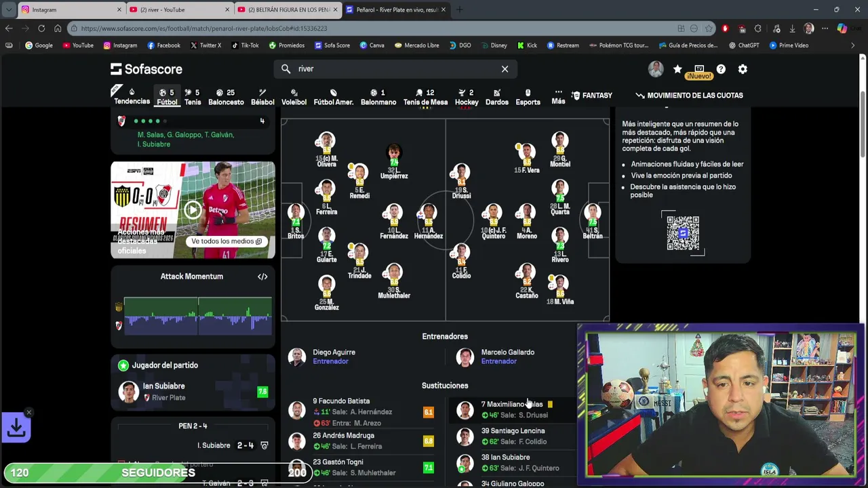Open a new browser tab
The width and height of the screenshot is (868, 488).
pos(459,9)
